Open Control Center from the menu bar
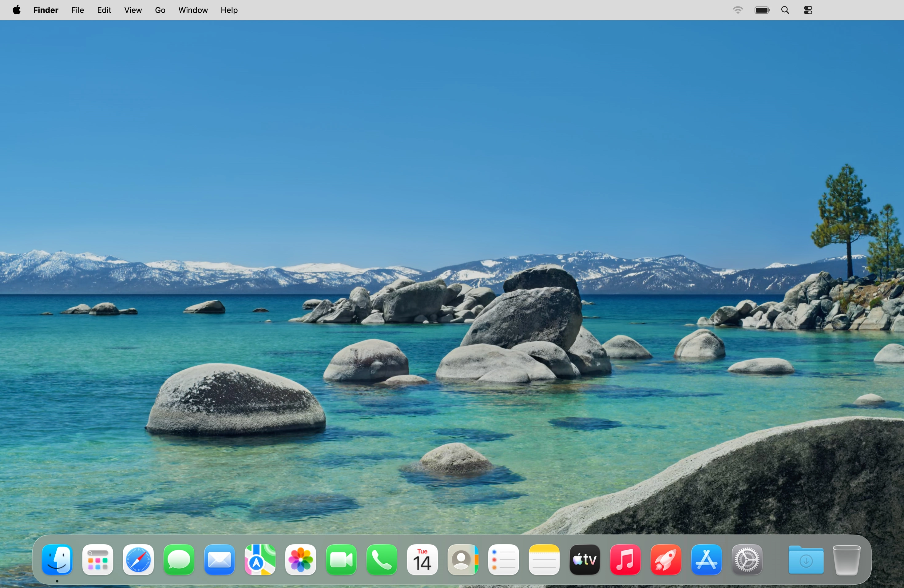This screenshot has height=588, width=904. pyautogui.click(x=807, y=10)
